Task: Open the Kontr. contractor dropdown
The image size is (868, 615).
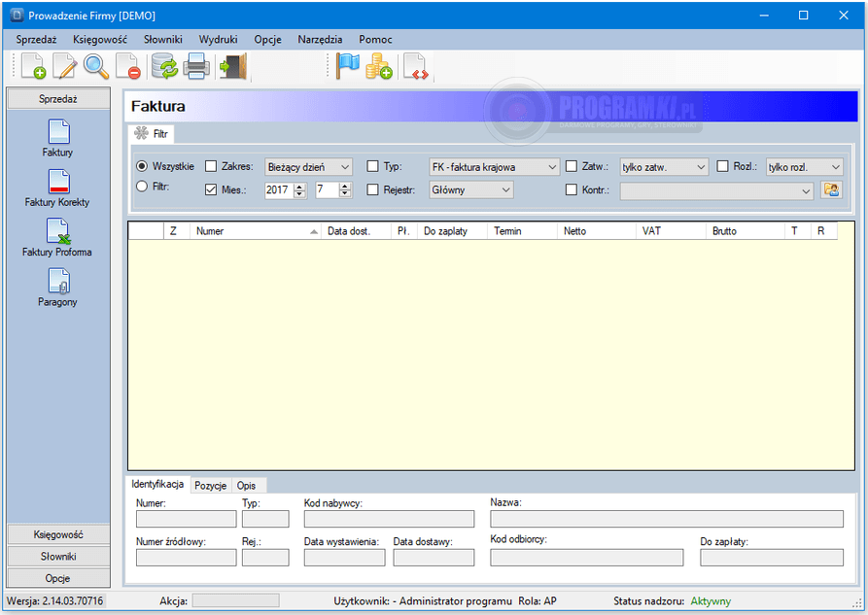Action: click(x=716, y=191)
